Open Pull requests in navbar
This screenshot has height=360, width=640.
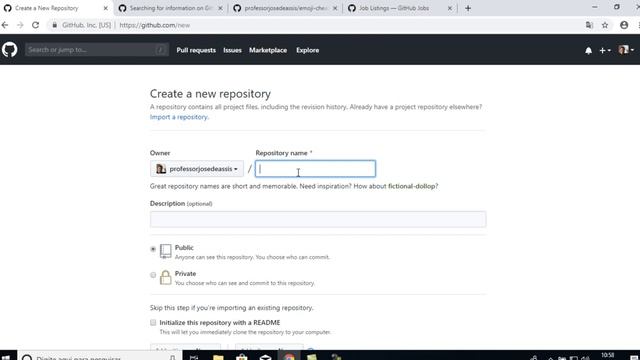pos(196,50)
